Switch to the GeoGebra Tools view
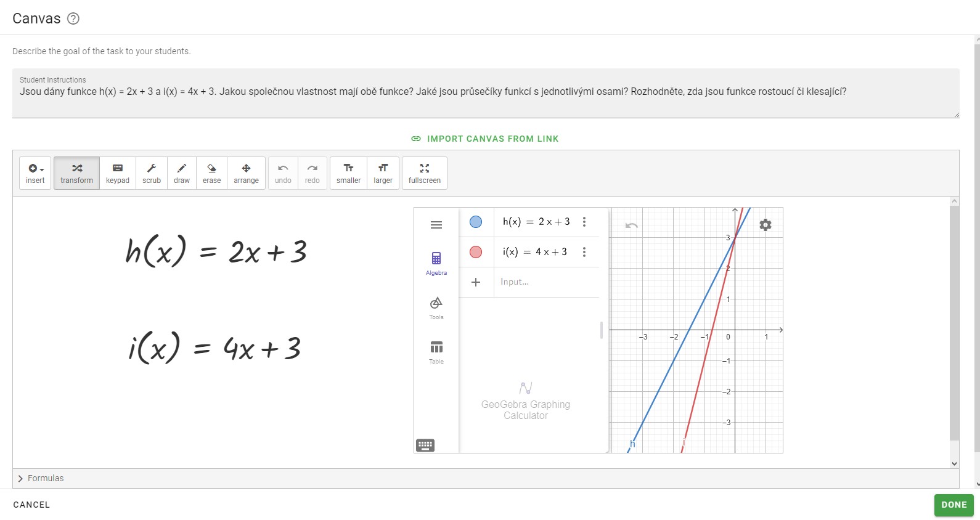This screenshot has height=520, width=980. [x=436, y=307]
